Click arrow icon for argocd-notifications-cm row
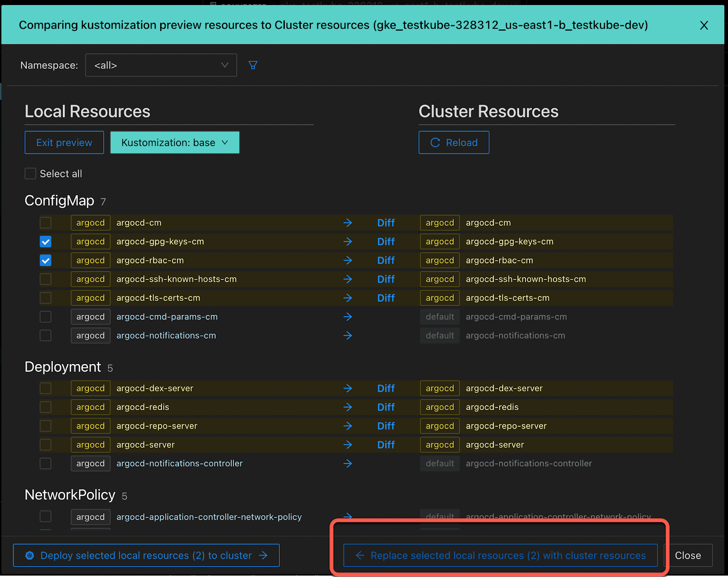This screenshot has width=728, height=577. pos(348,335)
